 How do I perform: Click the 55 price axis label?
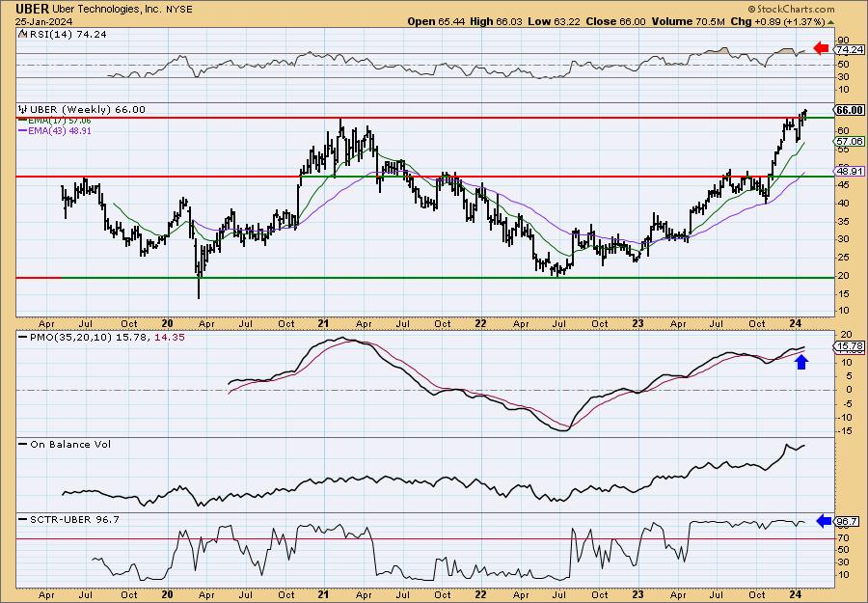pos(843,150)
